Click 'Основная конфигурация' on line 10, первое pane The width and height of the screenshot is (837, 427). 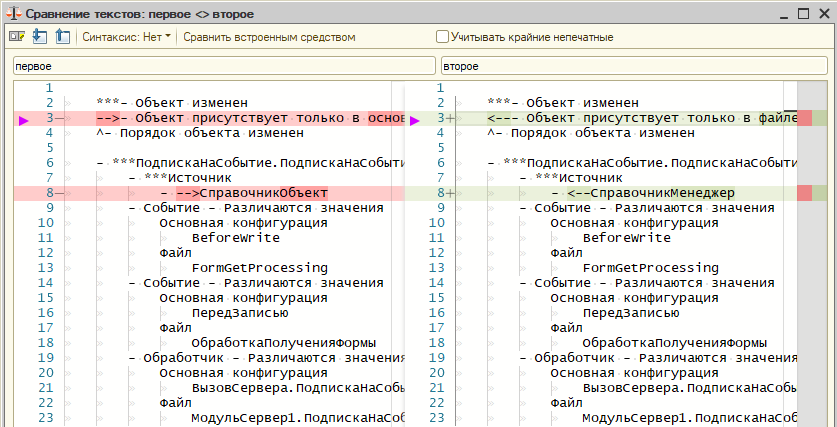click(x=244, y=223)
